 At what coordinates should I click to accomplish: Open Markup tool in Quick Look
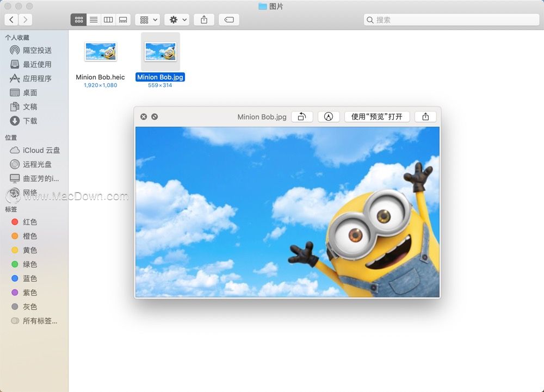tap(329, 117)
